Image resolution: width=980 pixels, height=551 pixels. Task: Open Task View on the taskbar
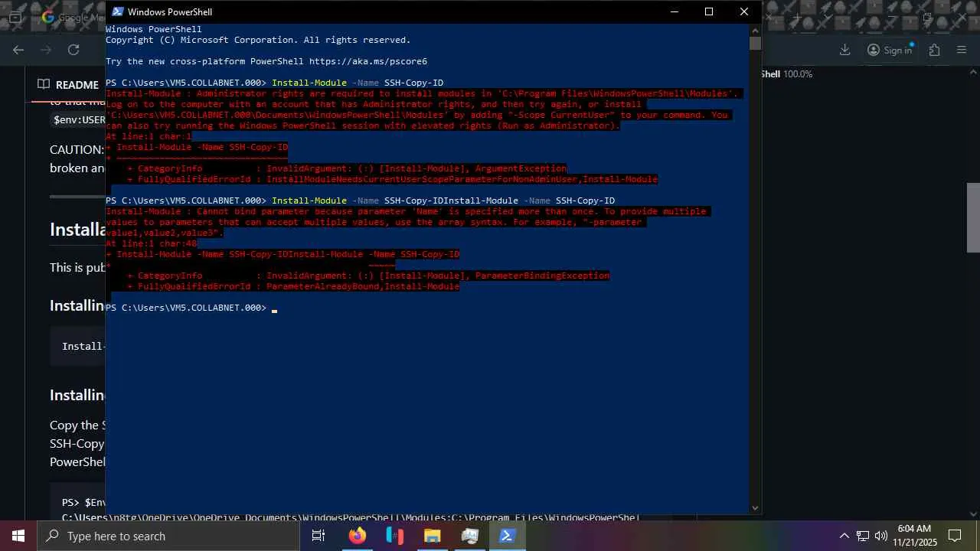tap(318, 536)
